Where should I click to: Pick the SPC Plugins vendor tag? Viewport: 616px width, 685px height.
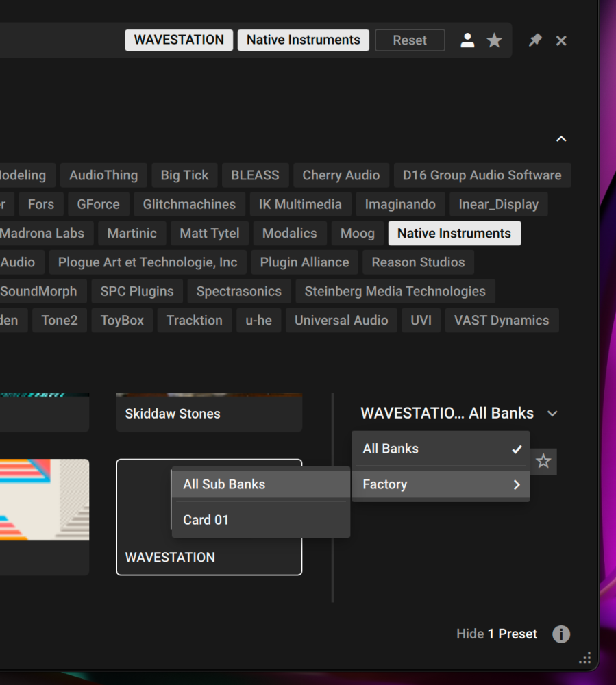click(137, 291)
